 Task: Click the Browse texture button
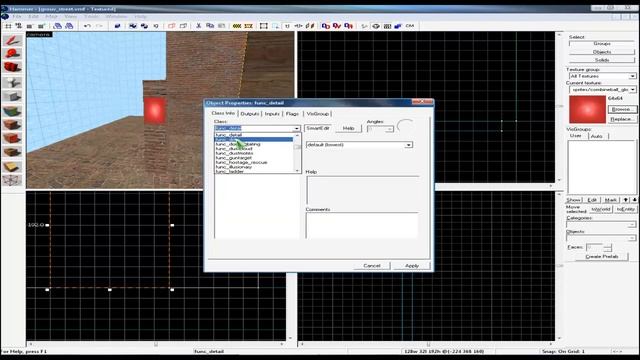[622, 109]
